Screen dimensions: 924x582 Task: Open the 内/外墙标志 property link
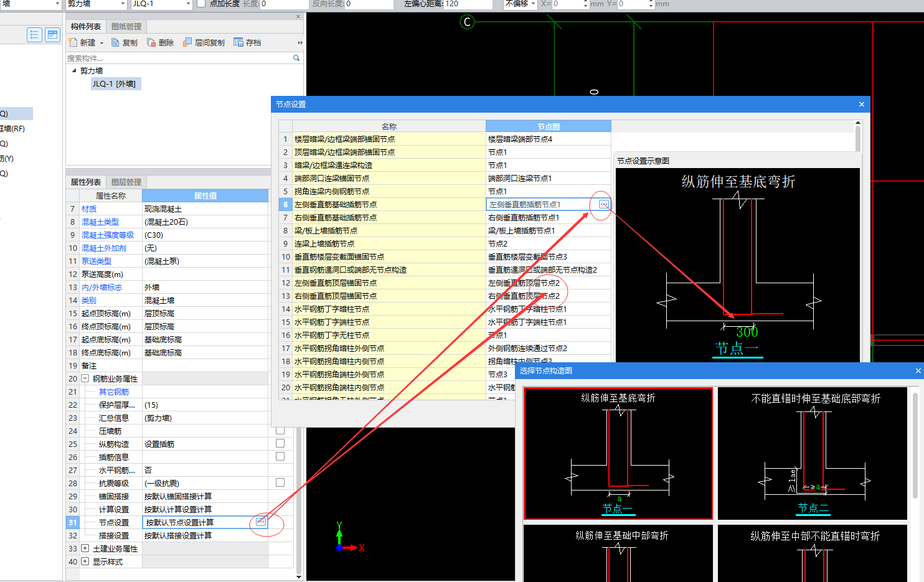(102, 287)
